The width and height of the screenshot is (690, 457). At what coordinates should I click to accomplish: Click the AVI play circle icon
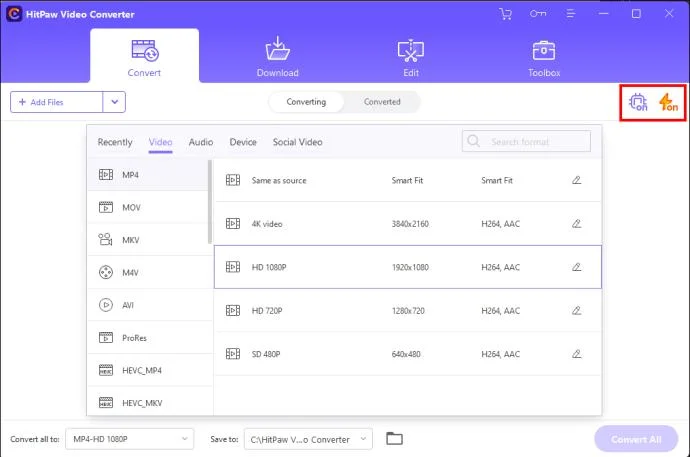pyautogui.click(x=106, y=305)
